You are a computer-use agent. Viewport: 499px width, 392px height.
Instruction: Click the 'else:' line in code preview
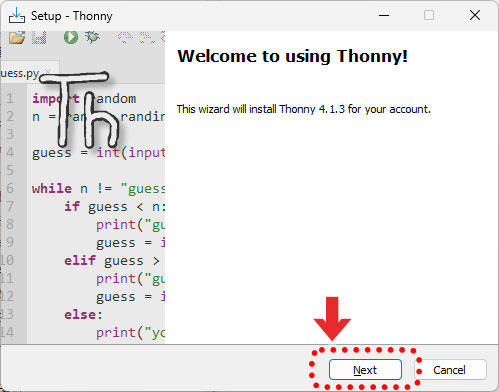pyautogui.click(x=83, y=314)
